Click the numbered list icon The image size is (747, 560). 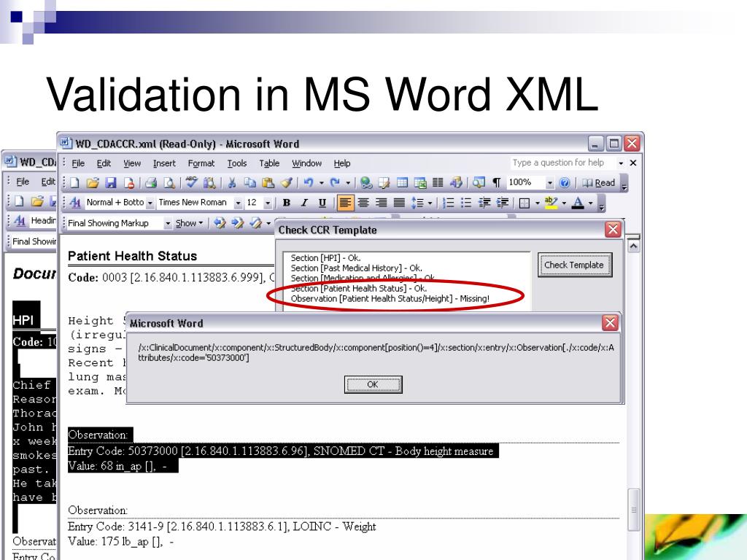448,203
